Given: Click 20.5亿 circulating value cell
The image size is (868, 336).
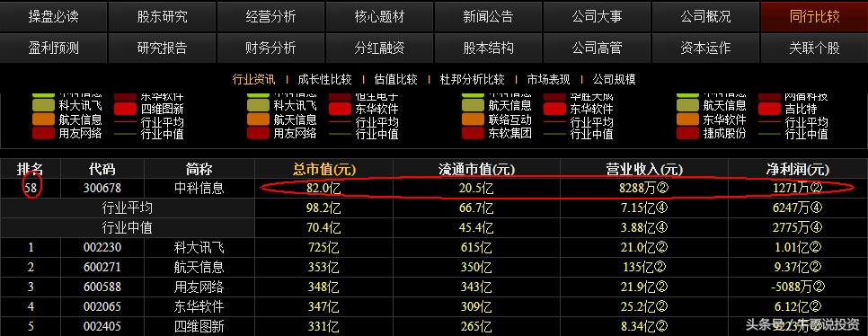Looking at the screenshot, I should 476,188.
